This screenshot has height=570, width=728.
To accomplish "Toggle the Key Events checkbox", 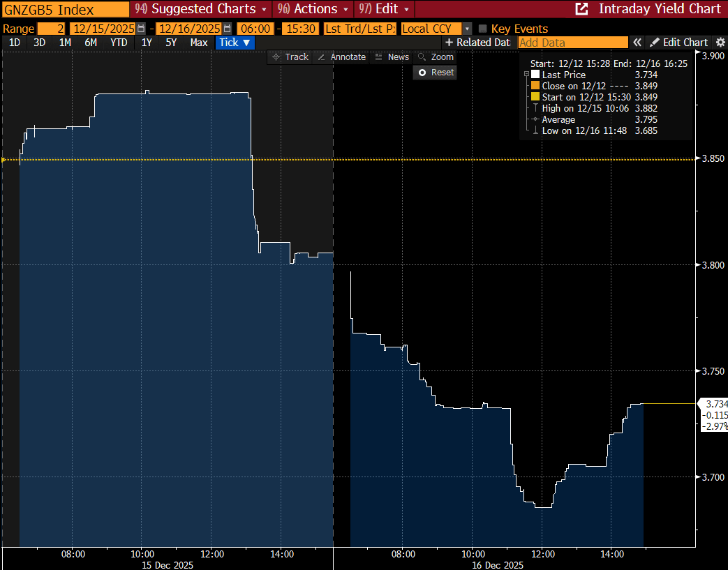I will click(482, 29).
